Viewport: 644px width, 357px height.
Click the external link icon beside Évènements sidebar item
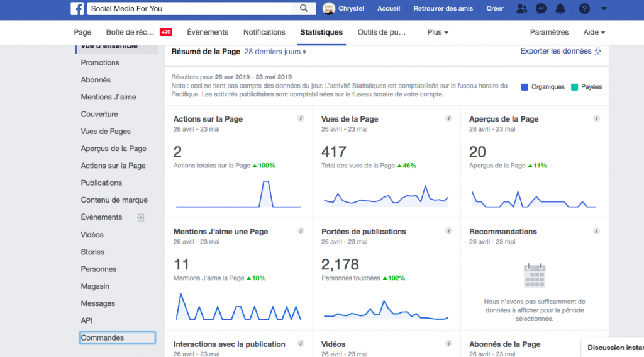tap(140, 218)
